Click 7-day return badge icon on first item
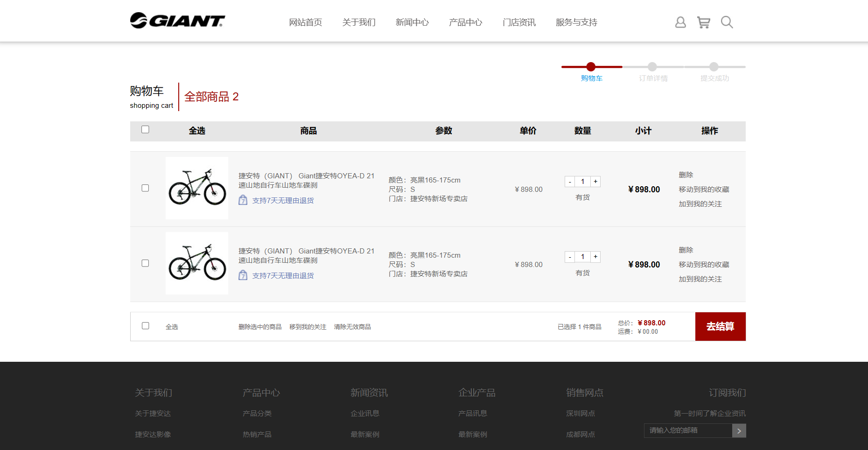 pos(243,200)
